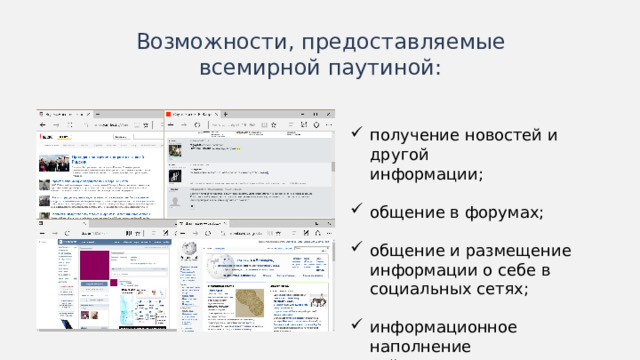Screen dimensions: 640x360
Task: Go back in the Wikipedia browser window
Action: (x=182, y=233)
